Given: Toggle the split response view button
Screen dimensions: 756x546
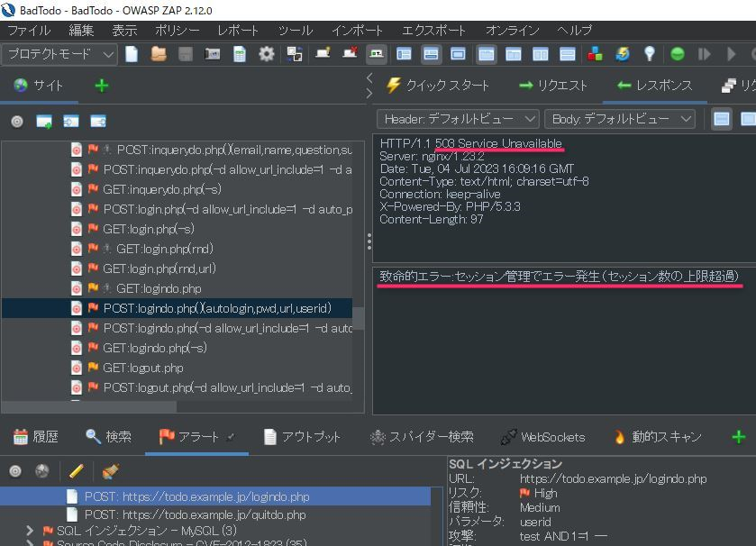Looking at the screenshot, I should point(722,119).
